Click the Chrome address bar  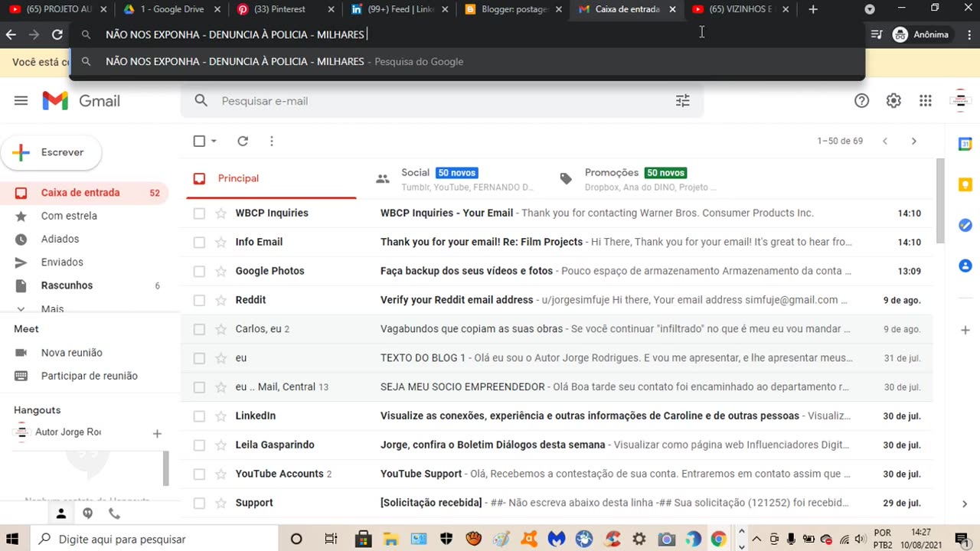[x=467, y=34]
